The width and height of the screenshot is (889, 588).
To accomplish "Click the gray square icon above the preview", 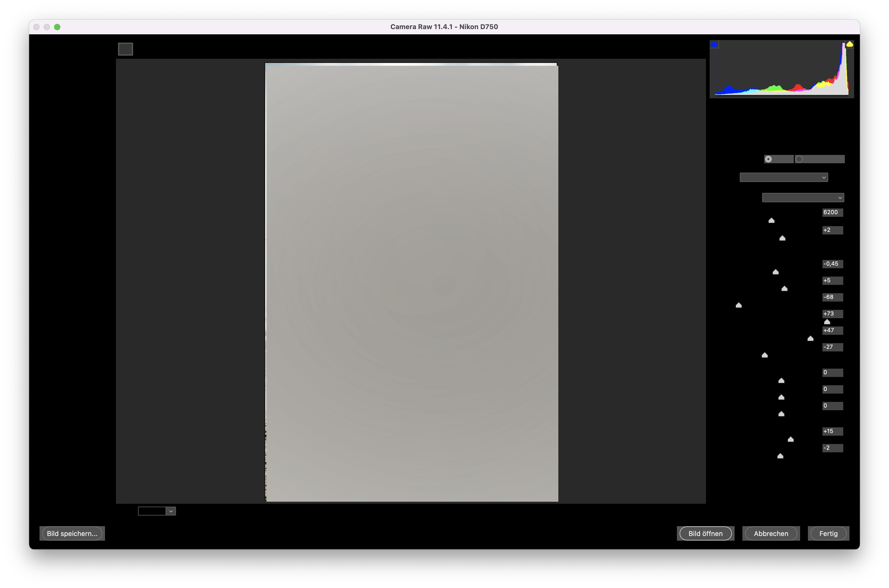I will pos(126,49).
